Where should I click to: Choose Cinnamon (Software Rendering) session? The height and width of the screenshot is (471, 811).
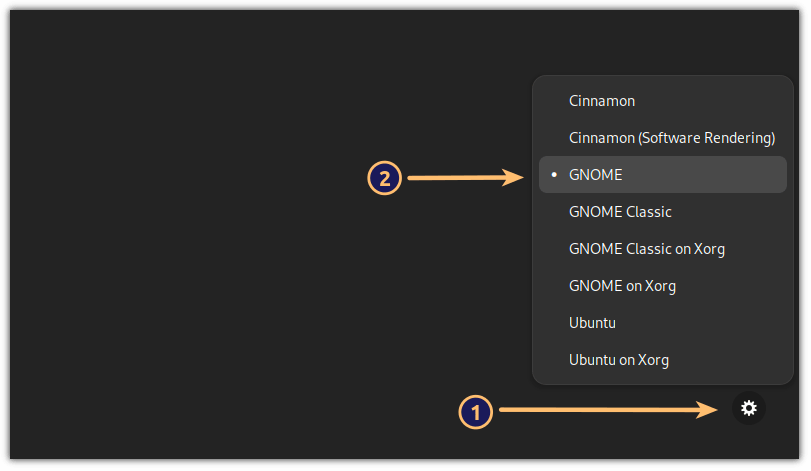pos(672,138)
